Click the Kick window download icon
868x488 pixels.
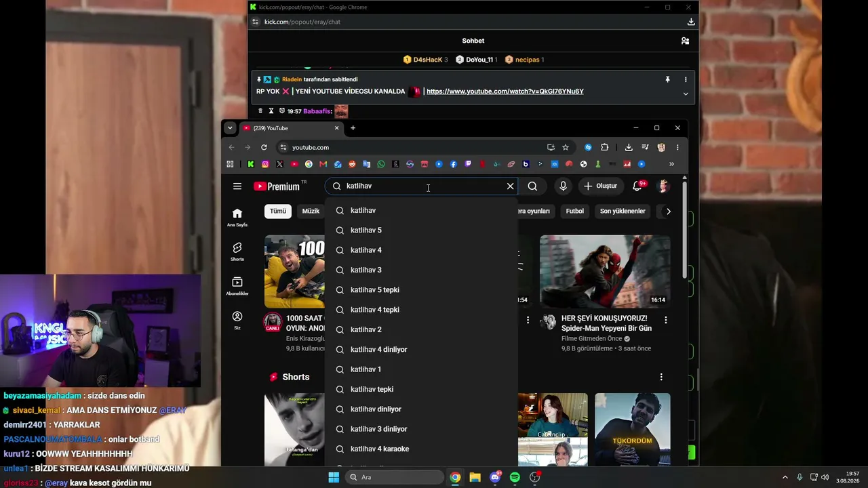click(x=691, y=22)
